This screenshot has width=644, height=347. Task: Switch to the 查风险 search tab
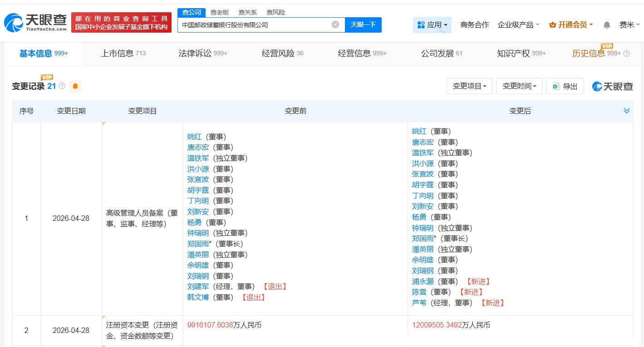[x=276, y=12]
